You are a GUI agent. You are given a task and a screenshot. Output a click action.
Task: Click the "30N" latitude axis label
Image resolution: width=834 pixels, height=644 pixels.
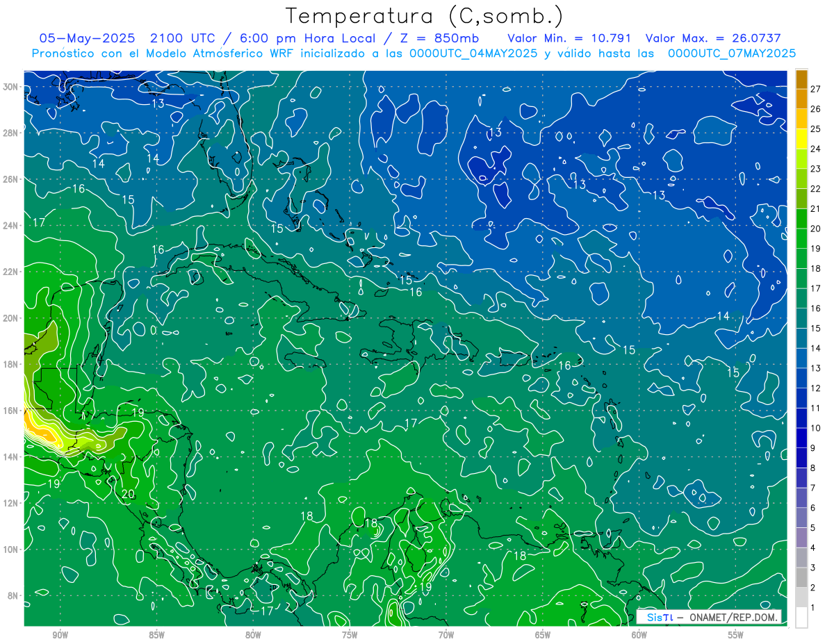(11, 87)
